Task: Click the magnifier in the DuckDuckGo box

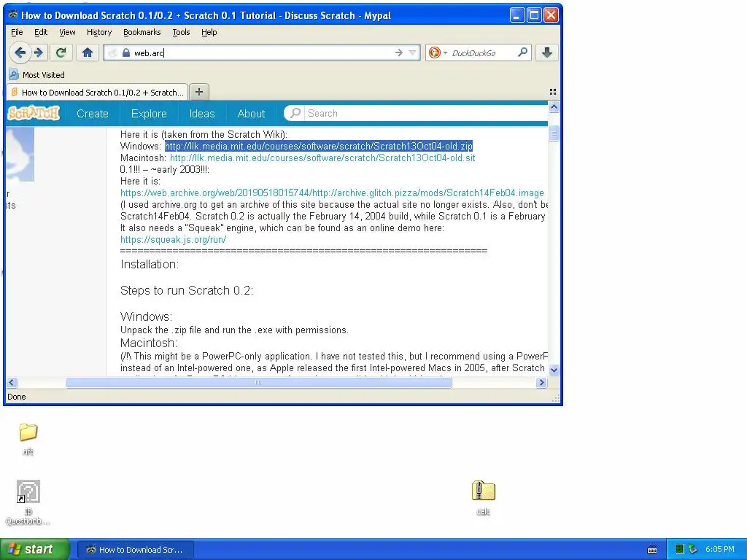Action: click(522, 52)
